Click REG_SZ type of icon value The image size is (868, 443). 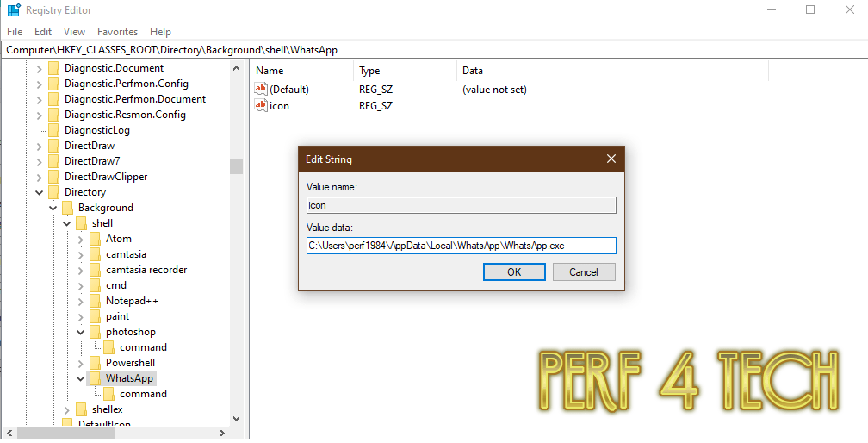[375, 105]
